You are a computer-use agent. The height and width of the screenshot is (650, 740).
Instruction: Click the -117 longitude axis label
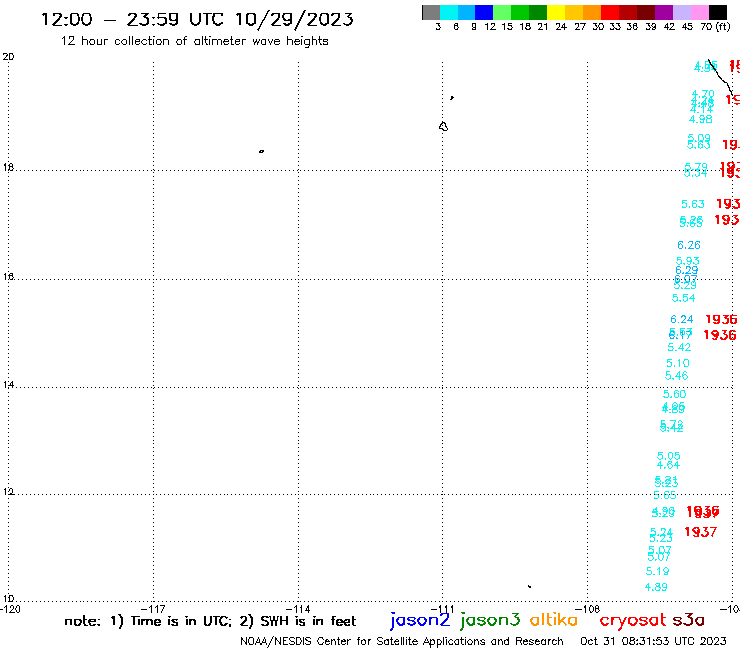click(x=154, y=609)
